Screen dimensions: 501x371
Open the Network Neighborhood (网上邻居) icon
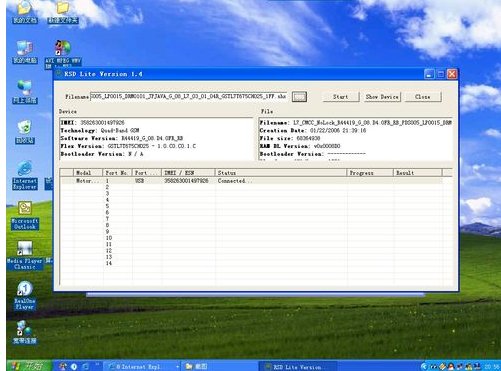tap(25, 92)
